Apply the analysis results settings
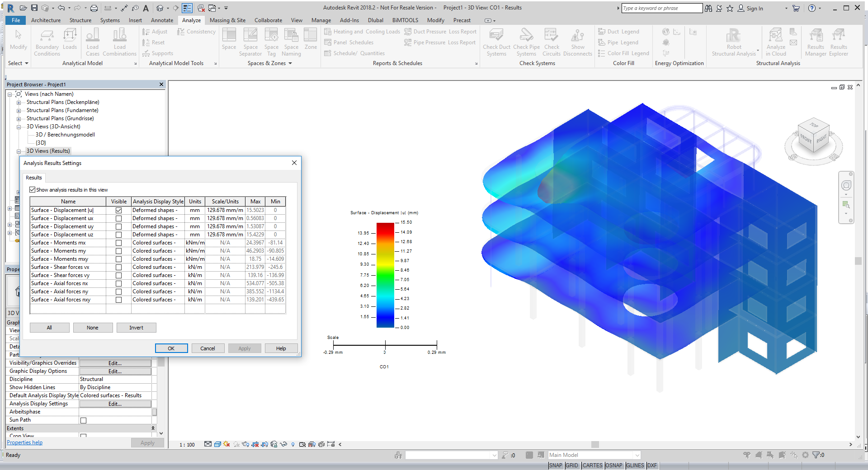This screenshot has width=868, height=470. coord(245,348)
